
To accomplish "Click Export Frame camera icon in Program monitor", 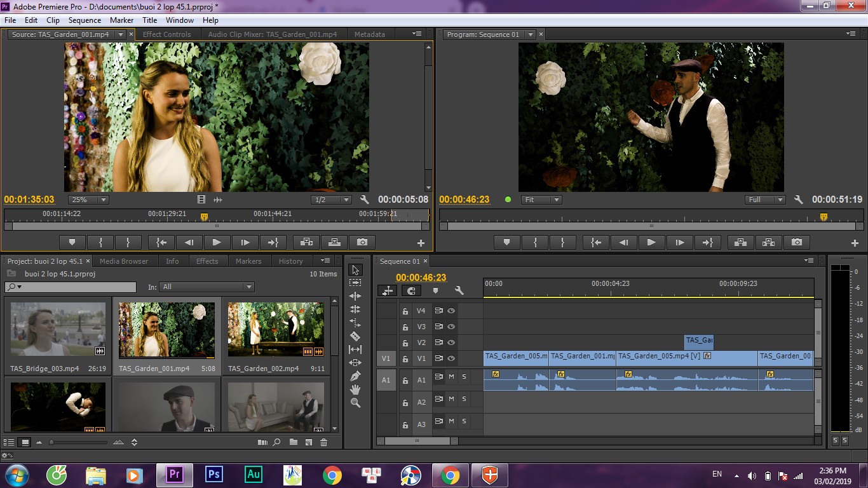I will pos(797,242).
